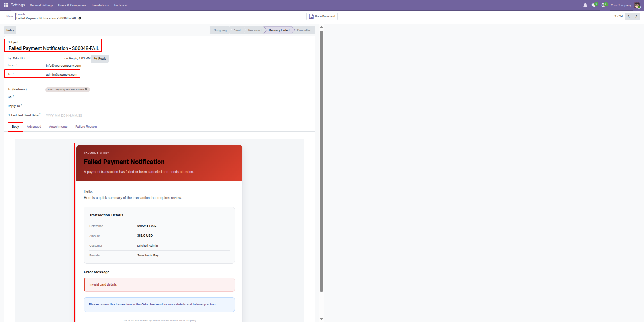Open Translations menu
This screenshot has height=322, width=644.
(100, 5)
